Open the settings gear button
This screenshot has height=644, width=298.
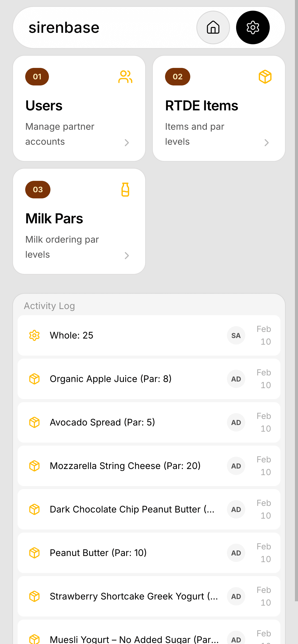(253, 27)
